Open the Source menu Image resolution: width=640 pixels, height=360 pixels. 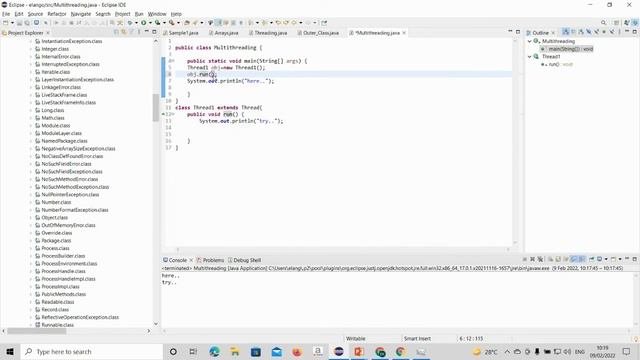pyautogui.click(x=35, y=14)
